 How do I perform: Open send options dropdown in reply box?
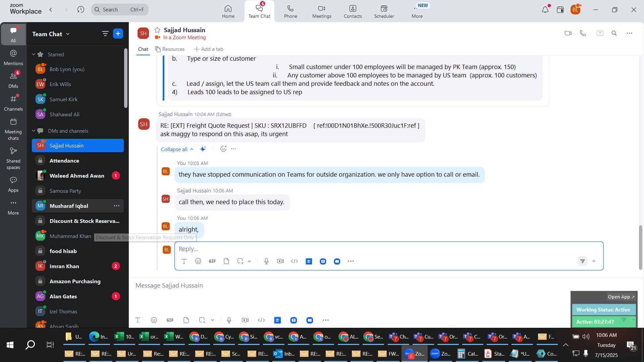(594, 261)
